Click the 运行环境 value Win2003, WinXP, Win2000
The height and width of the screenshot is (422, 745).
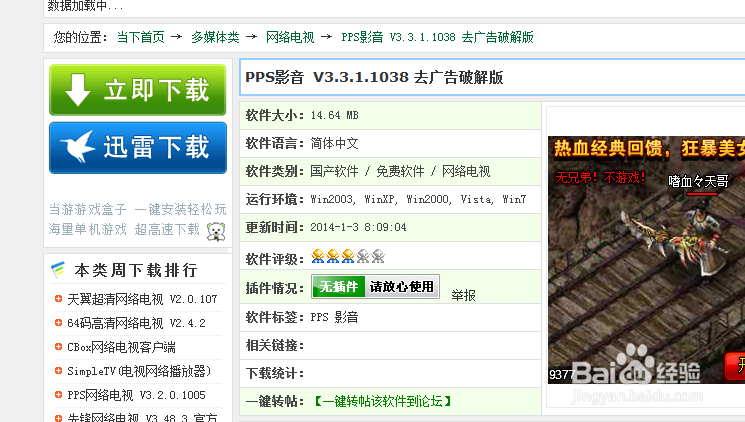[418, 199]
